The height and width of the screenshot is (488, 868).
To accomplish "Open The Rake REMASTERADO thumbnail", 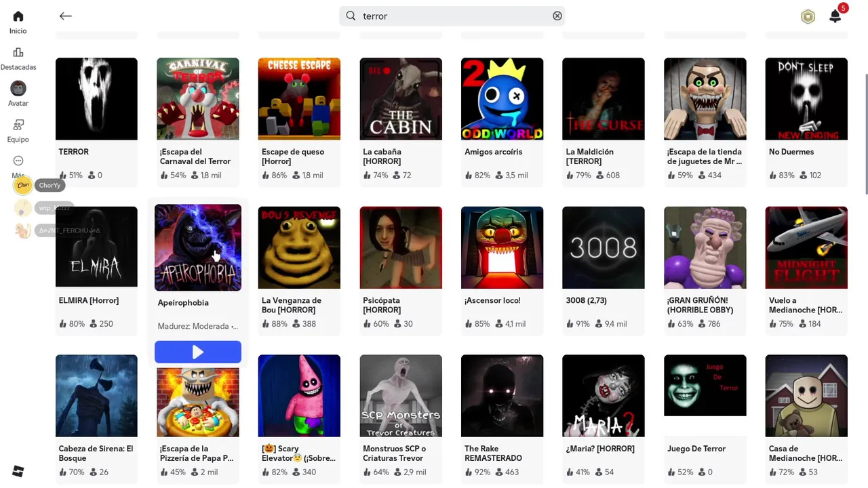I will point(502,396).
